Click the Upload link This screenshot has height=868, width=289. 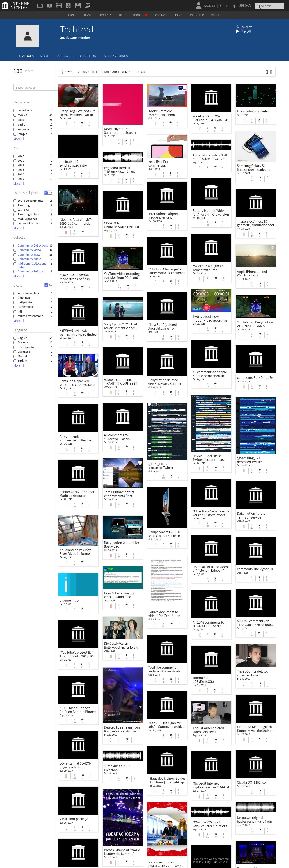click(245, 6)
